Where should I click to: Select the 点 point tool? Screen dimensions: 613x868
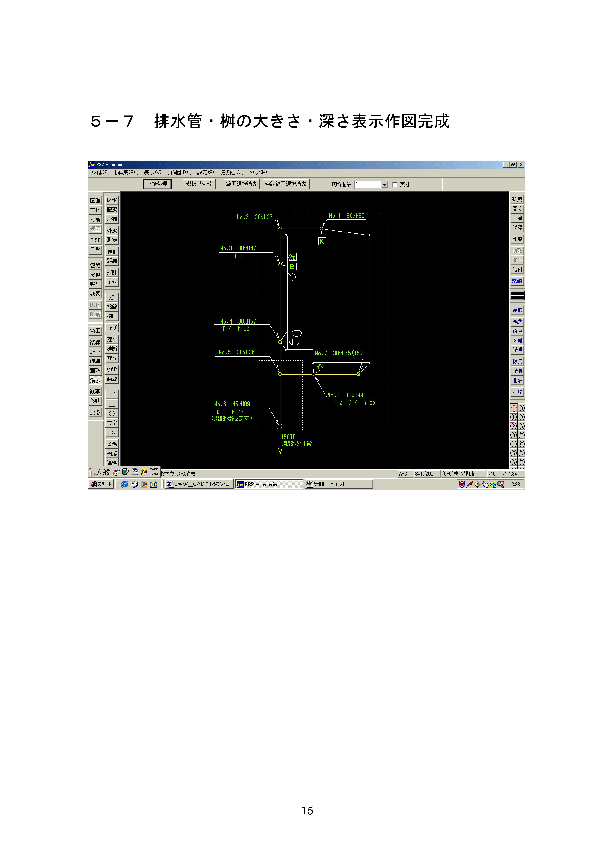click(x=112, y=297)
